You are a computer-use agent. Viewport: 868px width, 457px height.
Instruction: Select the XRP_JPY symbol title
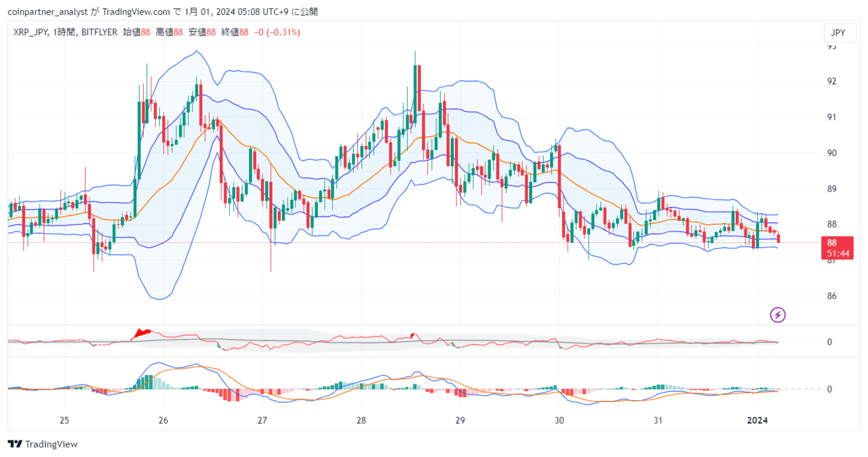pyautogui.click(x=31, y=31)
